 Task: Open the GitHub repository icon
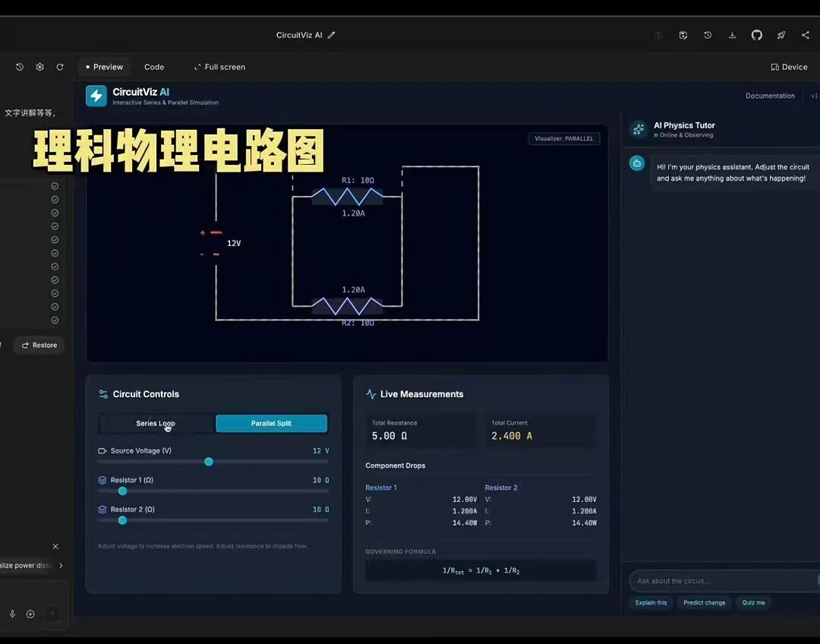[756, 35]
